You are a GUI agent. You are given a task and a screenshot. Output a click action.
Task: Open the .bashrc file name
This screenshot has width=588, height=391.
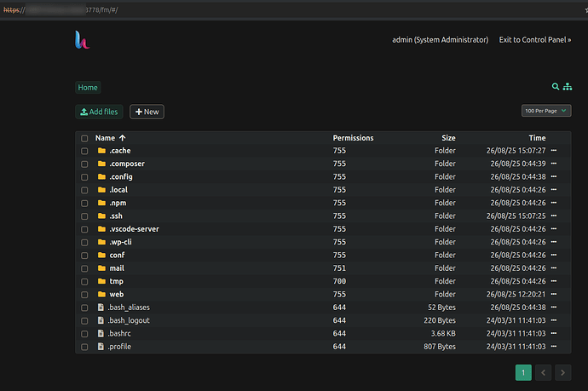pyautogui.click(x=119, y=333)
